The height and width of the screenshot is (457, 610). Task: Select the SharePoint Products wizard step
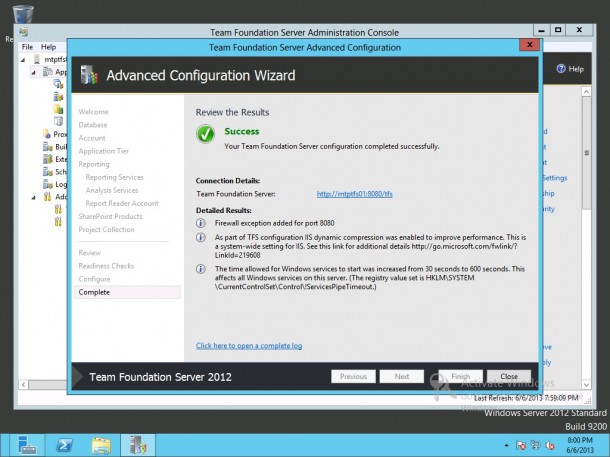[x=110, y=216]
